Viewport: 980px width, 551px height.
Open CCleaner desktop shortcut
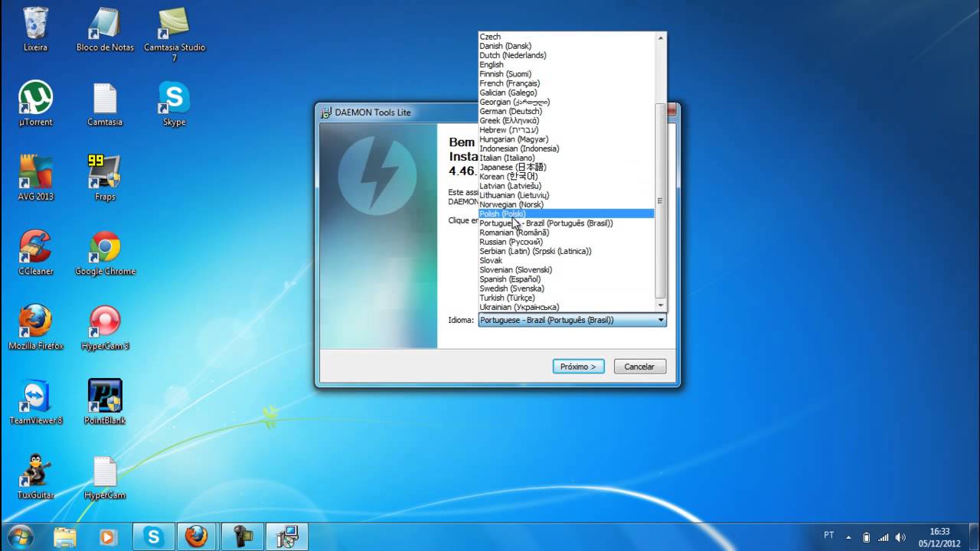[35, 253]
